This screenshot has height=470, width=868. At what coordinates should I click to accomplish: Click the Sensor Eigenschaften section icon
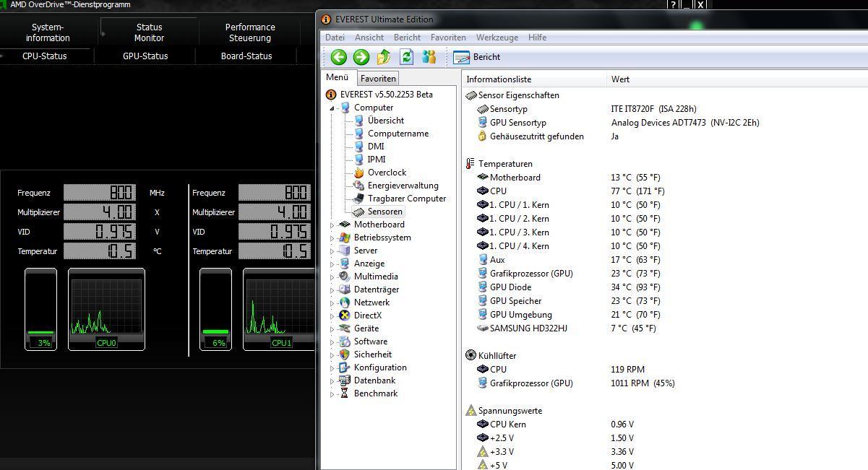point(471,95)
